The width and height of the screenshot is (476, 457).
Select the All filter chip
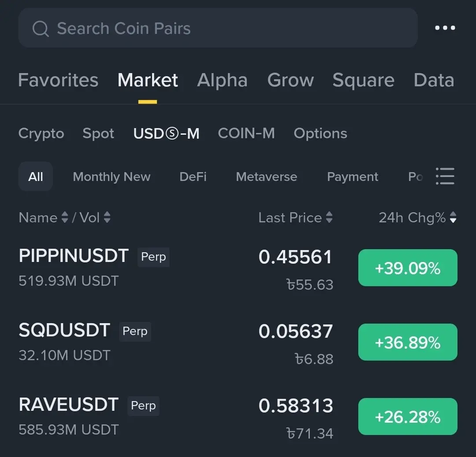pos(36,176)
